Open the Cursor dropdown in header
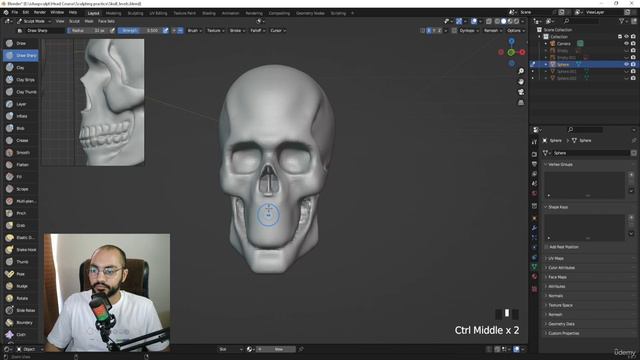 (277, 31)
